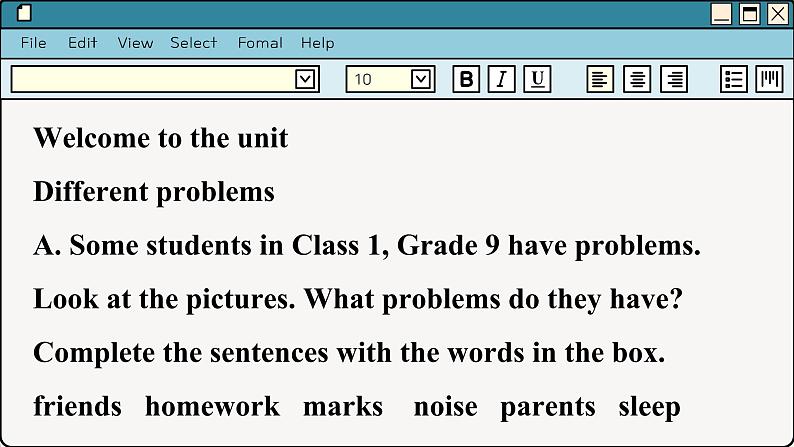
Task: Open the Help menu
Action: pyautogui.click(x=317, y=43)
